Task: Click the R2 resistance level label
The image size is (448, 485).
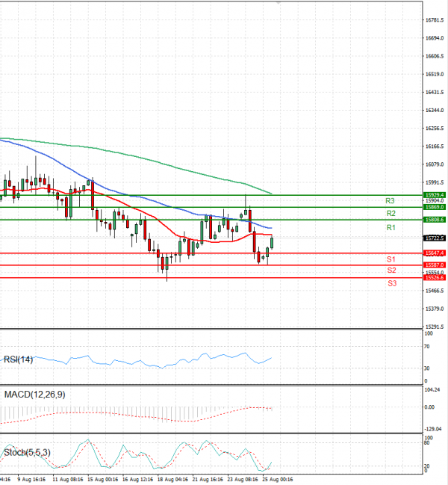Action: (391, 214)
